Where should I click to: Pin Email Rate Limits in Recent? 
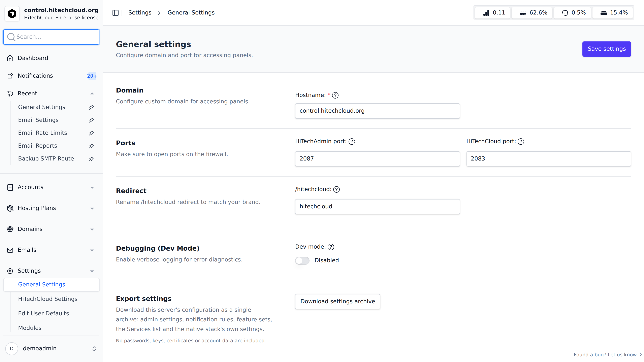point(91,133)
